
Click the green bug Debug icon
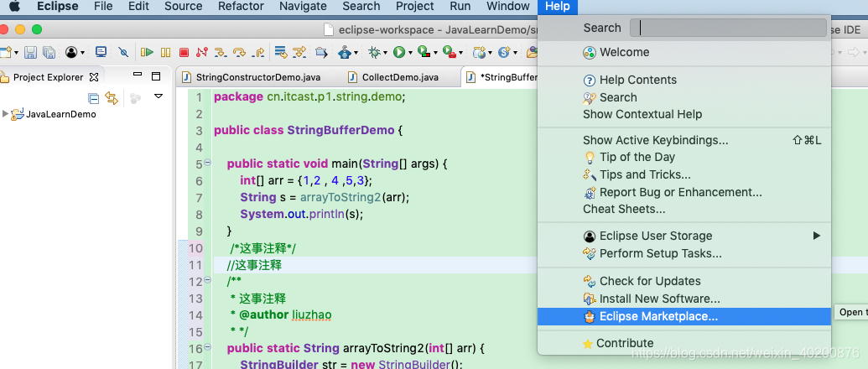click(374, 53)
